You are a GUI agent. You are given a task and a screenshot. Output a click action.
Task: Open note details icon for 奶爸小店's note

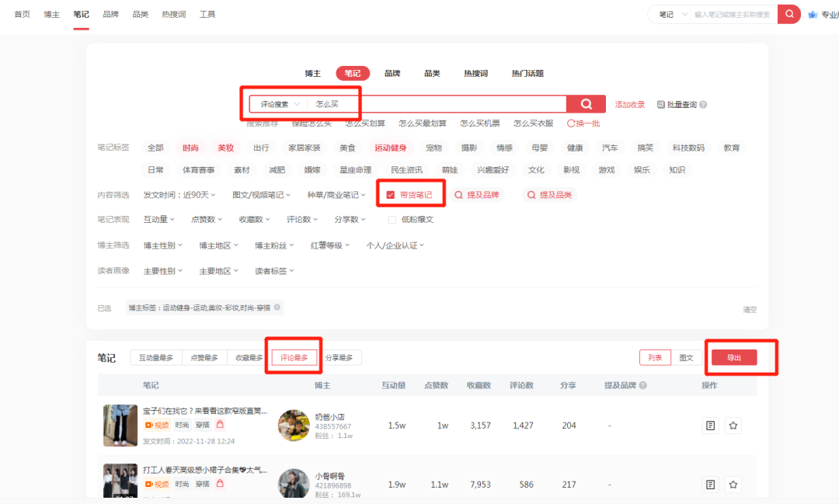pyautogui.click(x=709, y=426)
